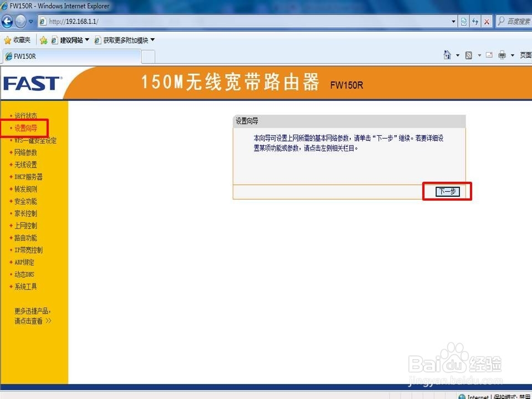Open a new blank tab

click(149, 57)
